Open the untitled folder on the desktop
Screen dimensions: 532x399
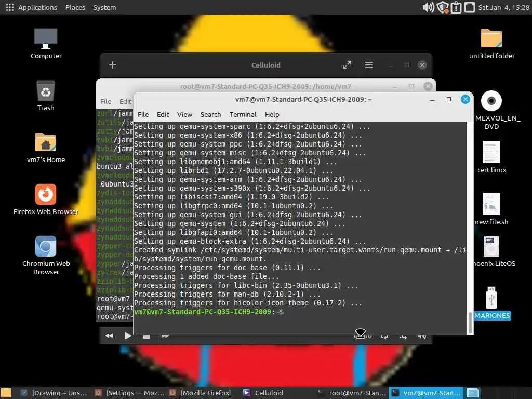coord(491,44)
